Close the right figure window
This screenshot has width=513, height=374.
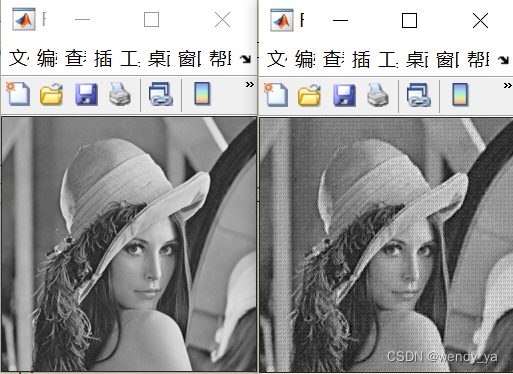click(480, 21)
